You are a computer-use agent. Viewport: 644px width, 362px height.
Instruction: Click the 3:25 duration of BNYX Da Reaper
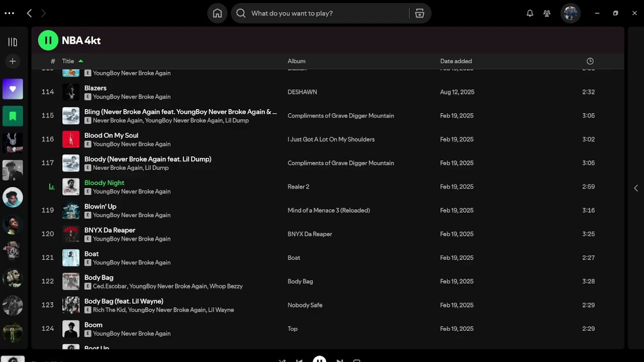pyautogui.click(x=589, y=234)
